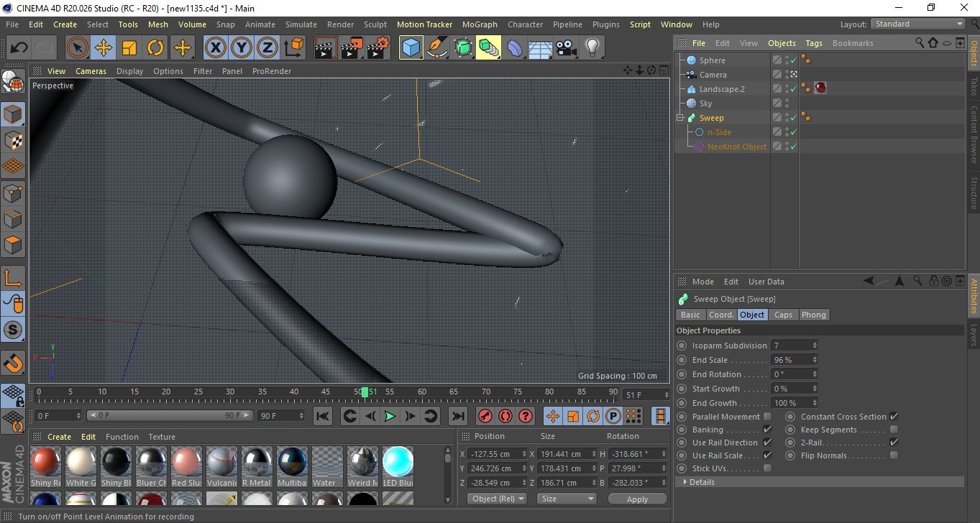
Task: Activate the Scale tool
Action: 129,48
